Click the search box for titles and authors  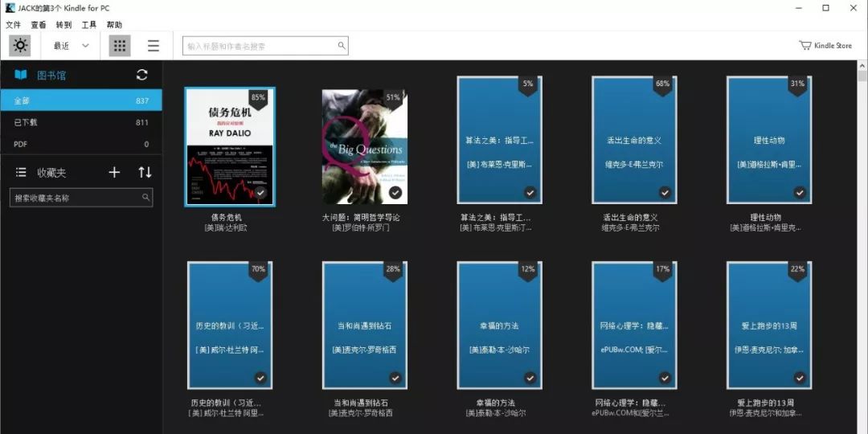click(265, 46)
